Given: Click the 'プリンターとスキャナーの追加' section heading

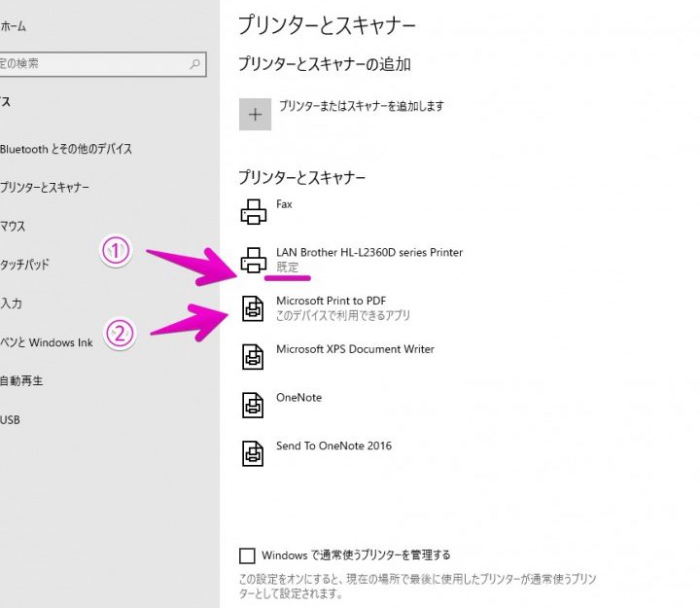Looking at the screenshot, I should point(325,64).
